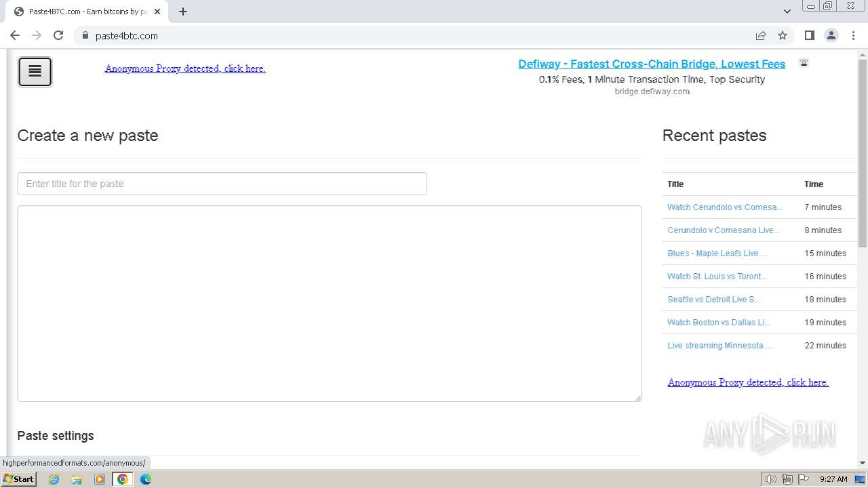Click the scrollbar down arrow
The height and width of the screenshot is (488, 868).
tap(863, 463)
